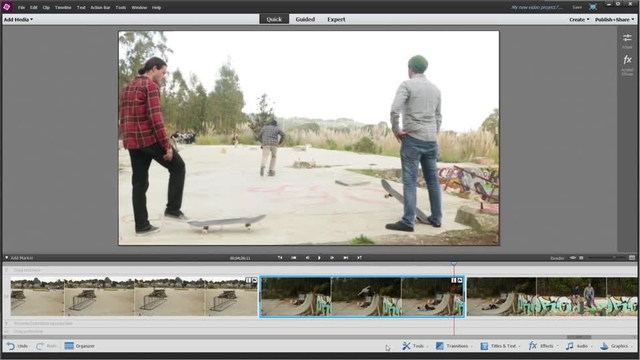Open the Graphics panel

click(x=616, y=346)
